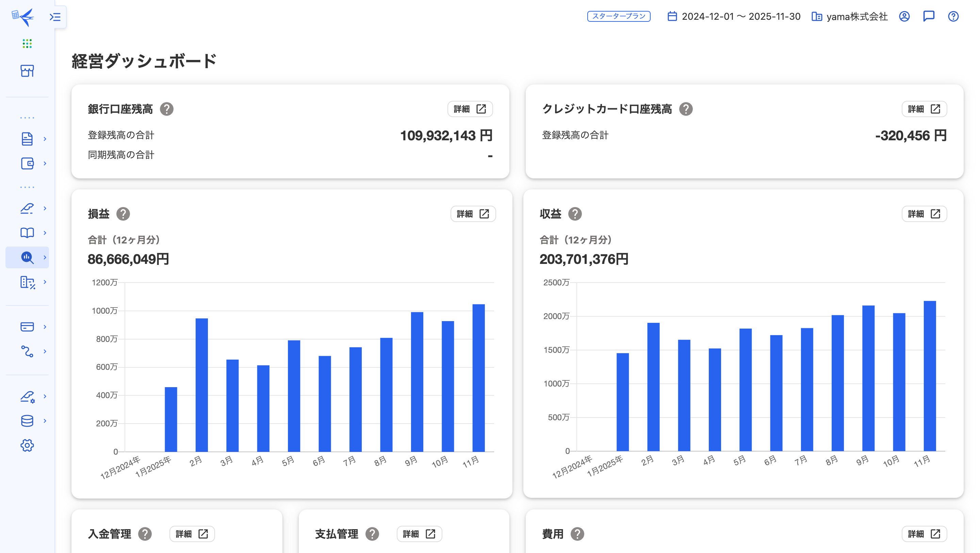Click help question mark beside 損益

[x=123, y=214]
